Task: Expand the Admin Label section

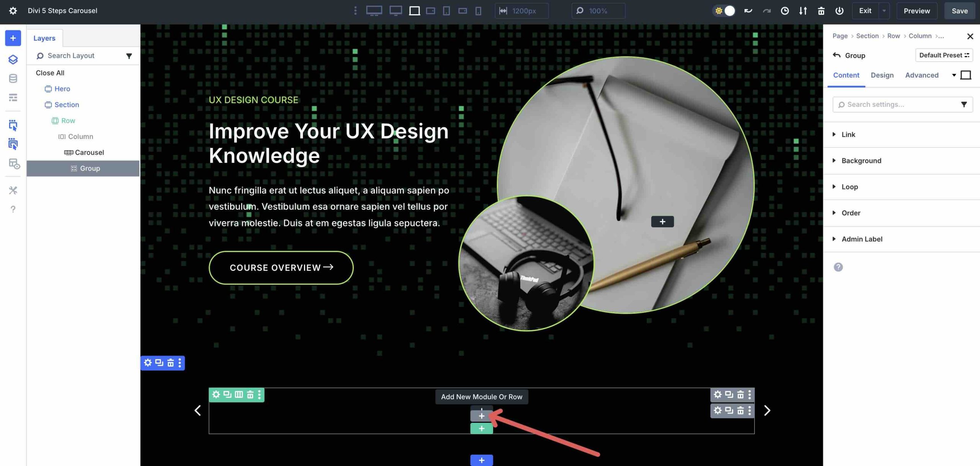Action: click(861, 239)
